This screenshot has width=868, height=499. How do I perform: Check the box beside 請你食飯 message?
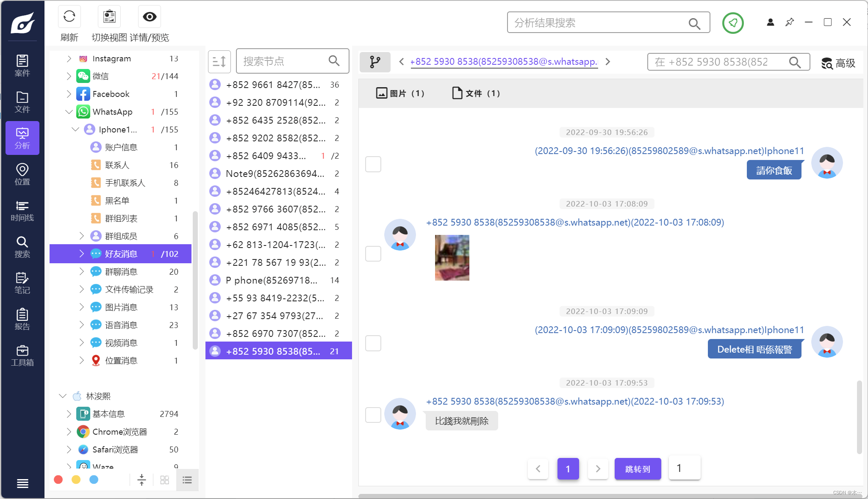coord(373,164)
